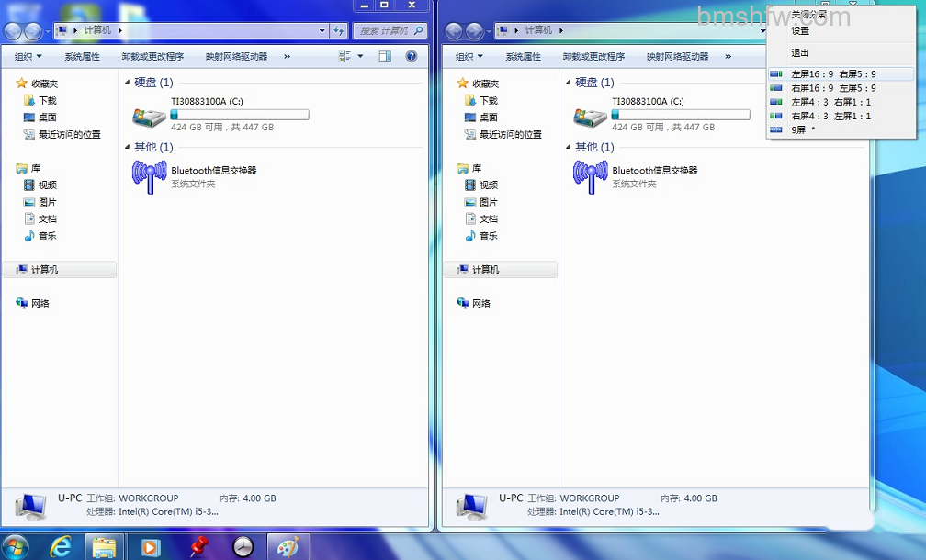Click red pushpin icon on taskbar
Screen dimensions: 926x560
[x=199, y=547]
